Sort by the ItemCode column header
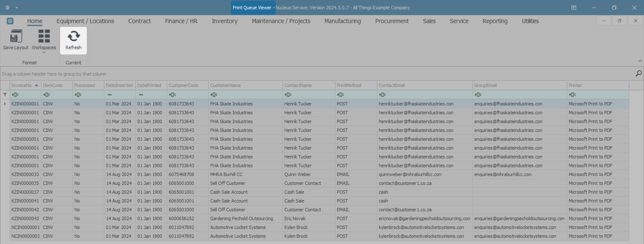 tap(57, 85)
